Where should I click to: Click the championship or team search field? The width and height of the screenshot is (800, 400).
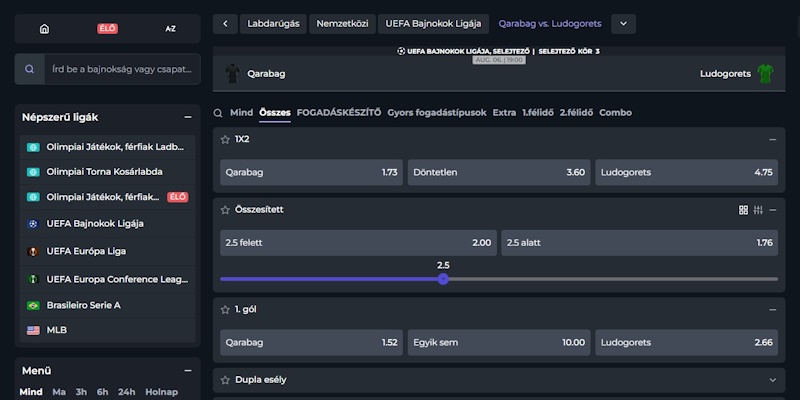pos(122,69)
